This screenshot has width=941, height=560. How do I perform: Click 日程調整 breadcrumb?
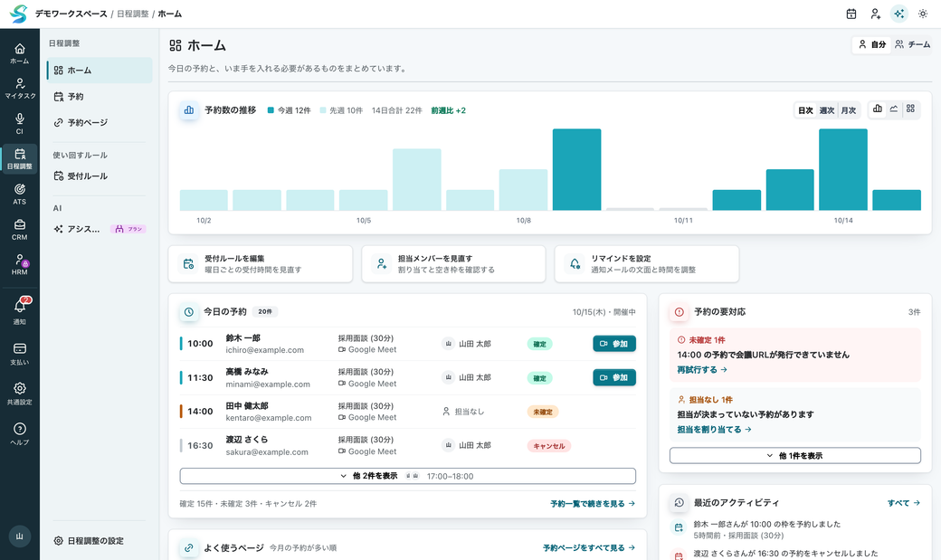tap(133, 14)
